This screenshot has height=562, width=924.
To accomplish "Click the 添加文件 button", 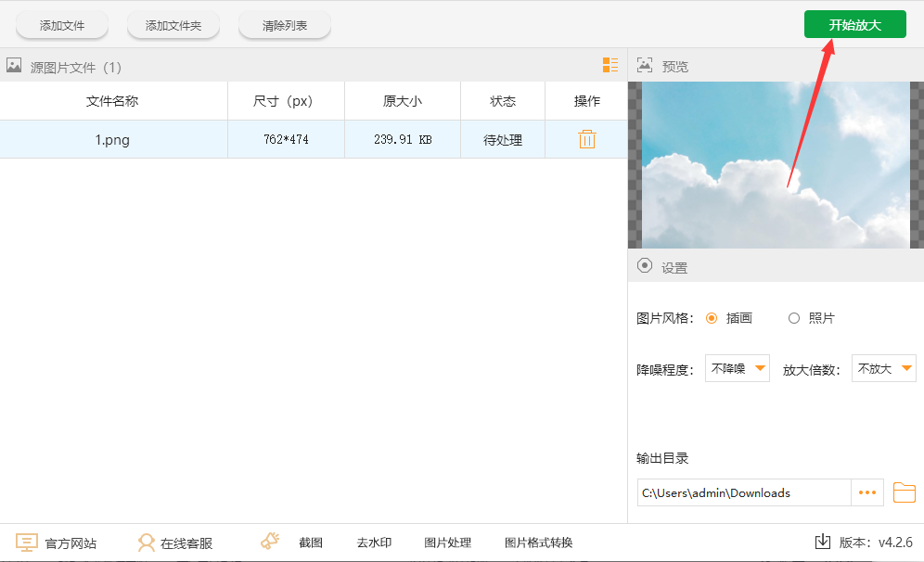I will [x=62, y=26].
